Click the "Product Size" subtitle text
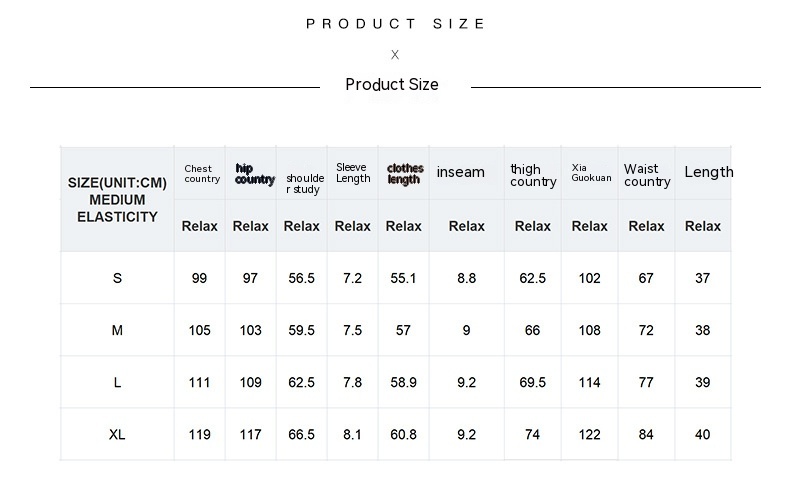 click(x=392, y=85)
